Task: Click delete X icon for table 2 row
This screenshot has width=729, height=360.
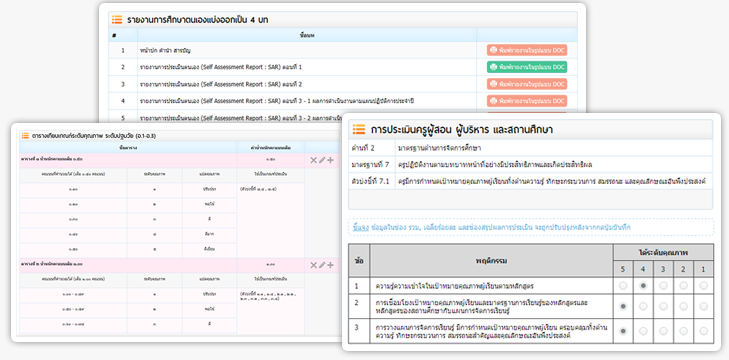Action: pos(313,265)
